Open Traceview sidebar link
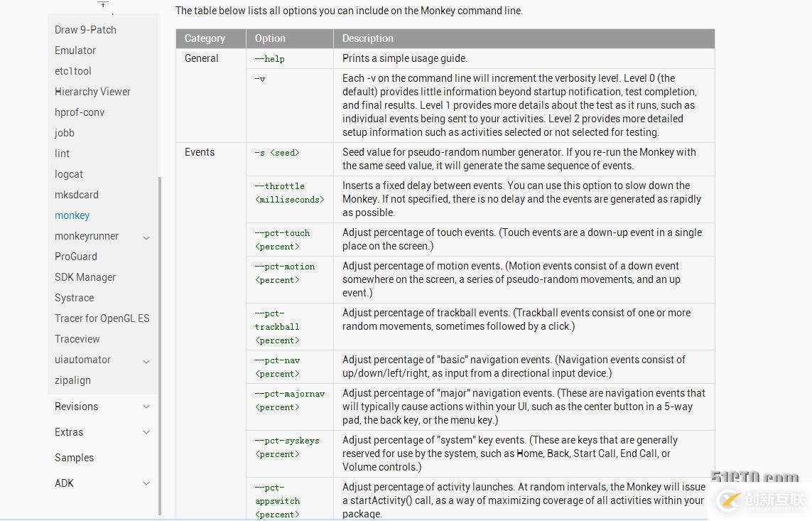Viewport: 812px width, 521px height. pyautogui.click(x=77, y=339)
